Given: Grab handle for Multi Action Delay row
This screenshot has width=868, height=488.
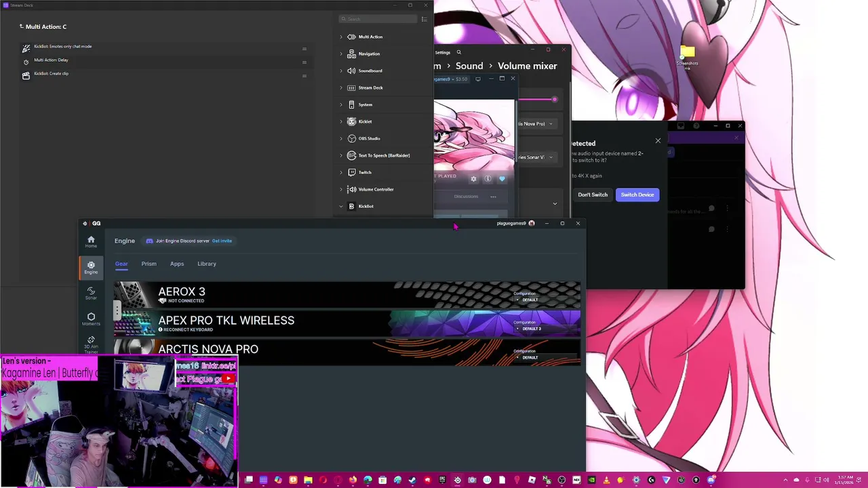Looking at the screenshot, I should (304, 62).
